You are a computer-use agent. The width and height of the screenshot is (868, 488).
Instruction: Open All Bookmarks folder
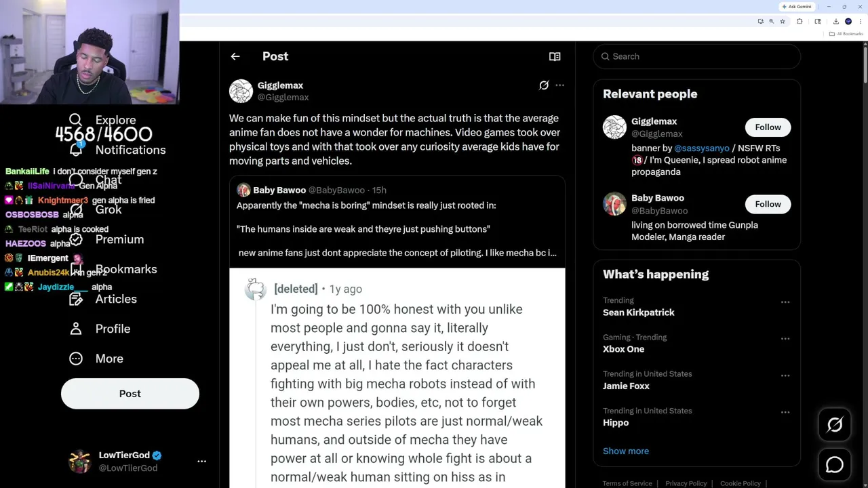tap(846, 34)
